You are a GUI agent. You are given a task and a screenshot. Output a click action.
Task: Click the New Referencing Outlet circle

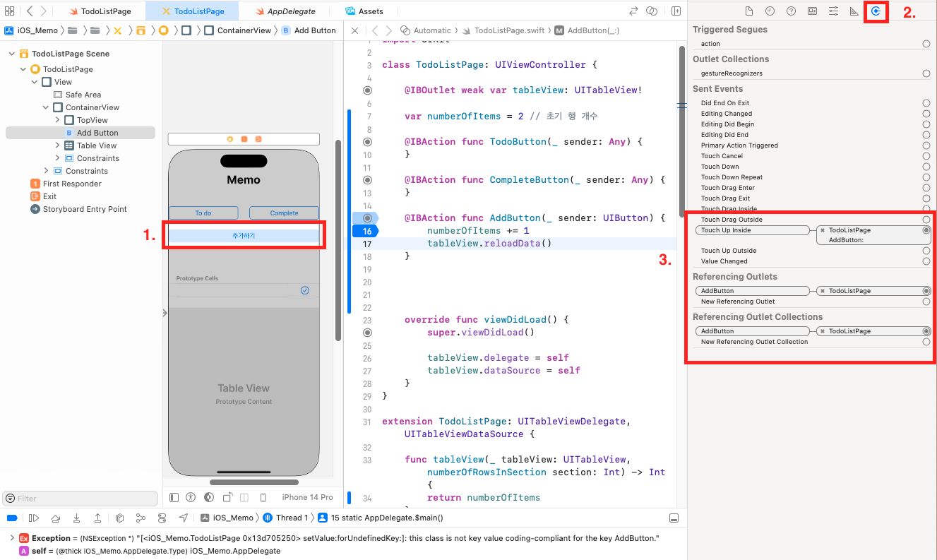pyautogui.click(x=926, y=302)
